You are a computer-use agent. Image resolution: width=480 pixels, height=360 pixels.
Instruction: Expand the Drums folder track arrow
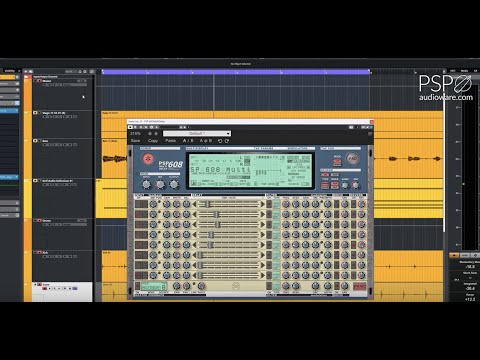[x=35, y=220]
